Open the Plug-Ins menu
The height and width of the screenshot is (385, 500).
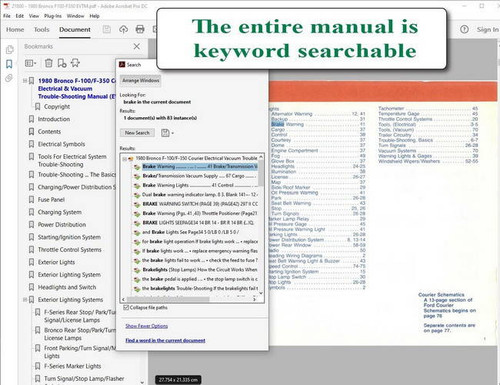pos(53,16)
